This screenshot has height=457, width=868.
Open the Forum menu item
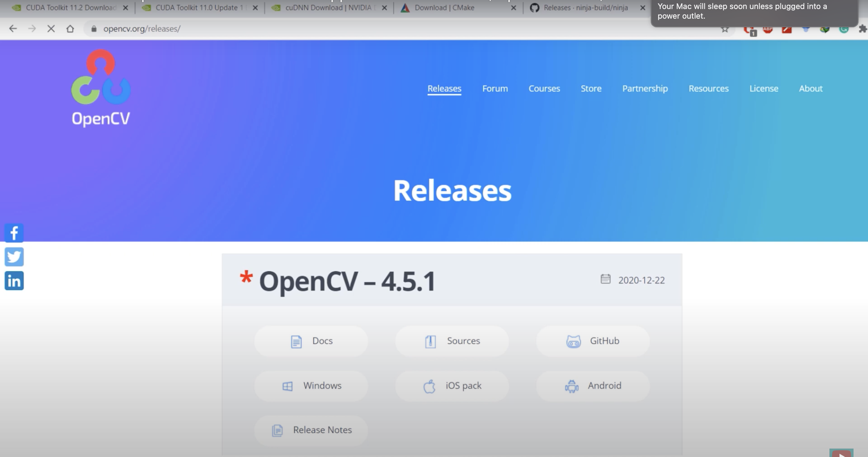pos(495,89)
